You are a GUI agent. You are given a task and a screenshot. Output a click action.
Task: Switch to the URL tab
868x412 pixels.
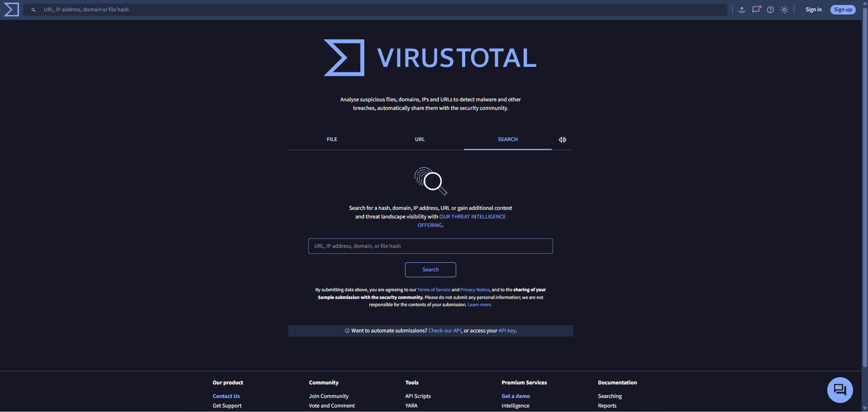420,139
